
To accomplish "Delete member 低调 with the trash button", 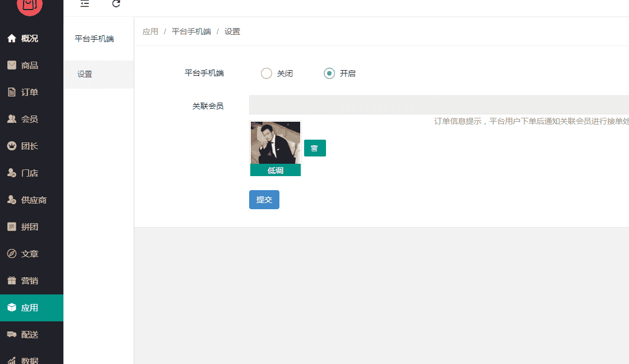I will click(315, 148).
